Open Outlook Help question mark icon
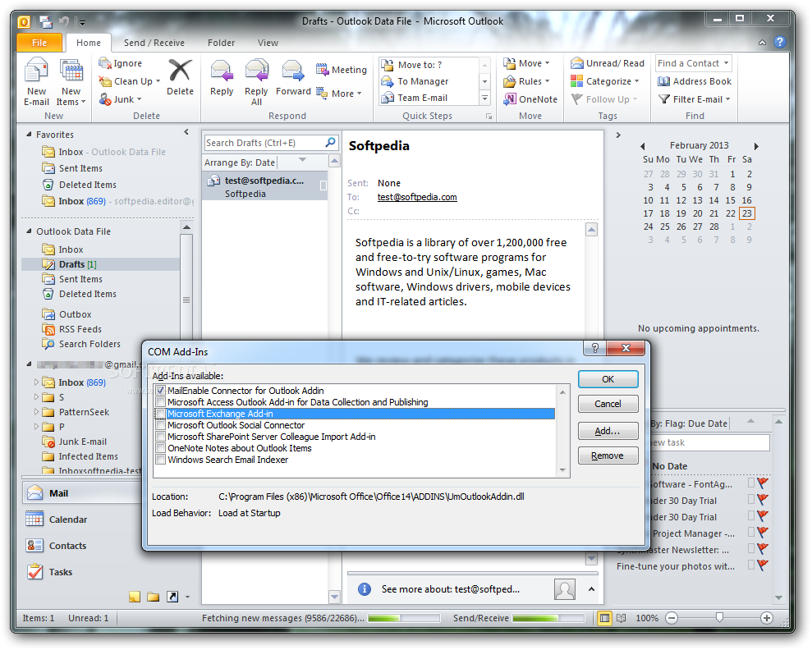This screenshot has width=812, height=650. point(780,42)
